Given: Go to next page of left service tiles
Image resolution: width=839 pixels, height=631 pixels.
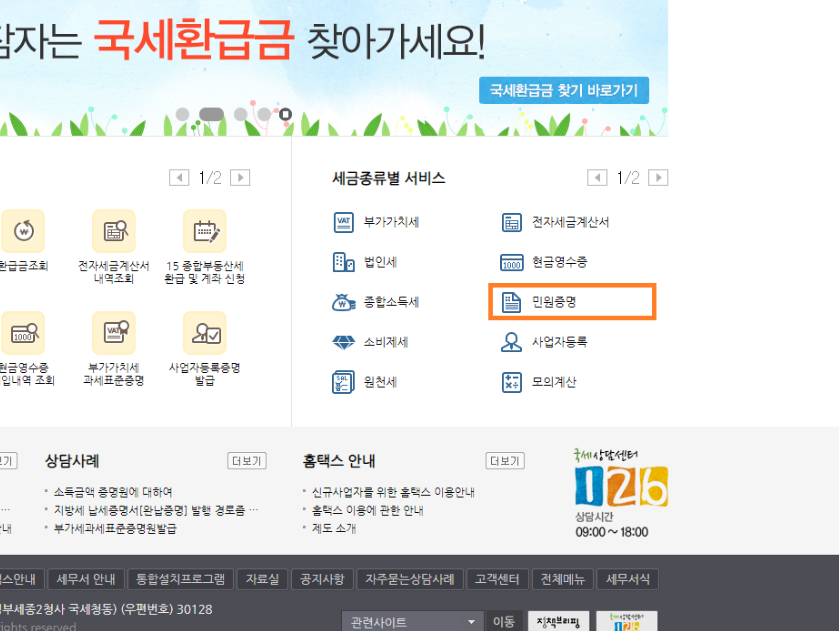Looking at the screenshot, I should click(240, 178).
